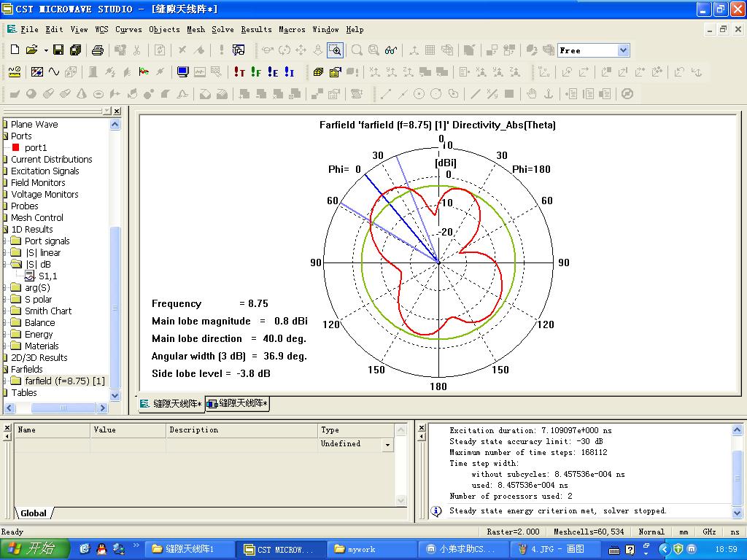Start the Integral equation solver (I) icon

click(x=289, y=72)
